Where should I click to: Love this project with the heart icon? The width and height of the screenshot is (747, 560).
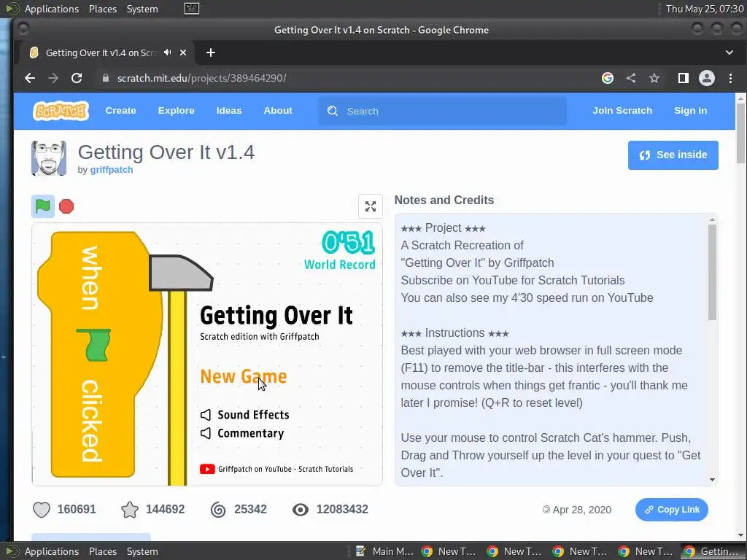pyautogui.click(x=42, y=510)
